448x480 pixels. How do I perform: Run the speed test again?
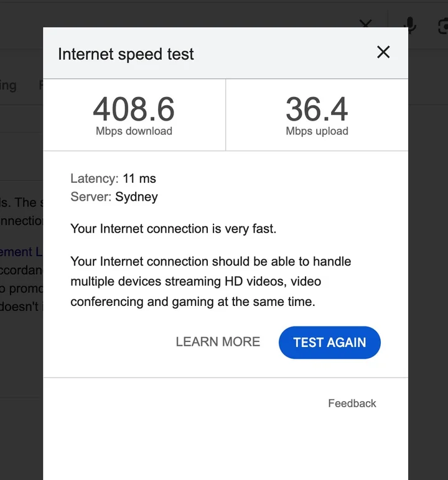(329, 342)
